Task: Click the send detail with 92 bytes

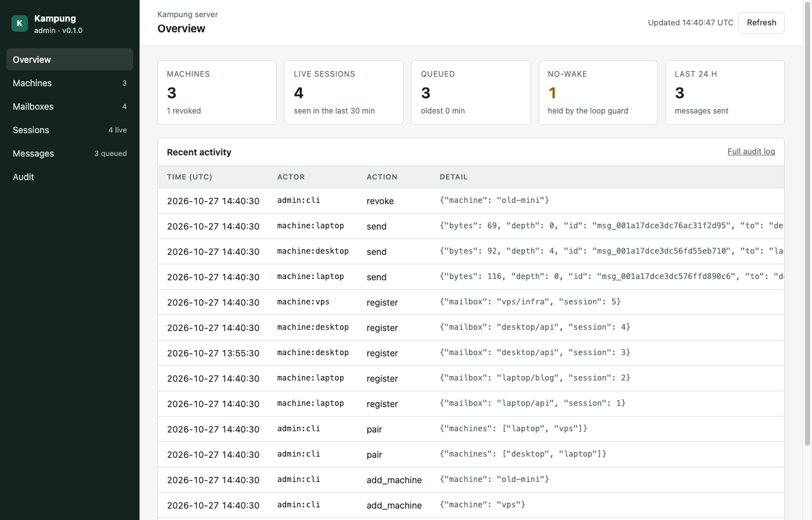Action: 612,251
